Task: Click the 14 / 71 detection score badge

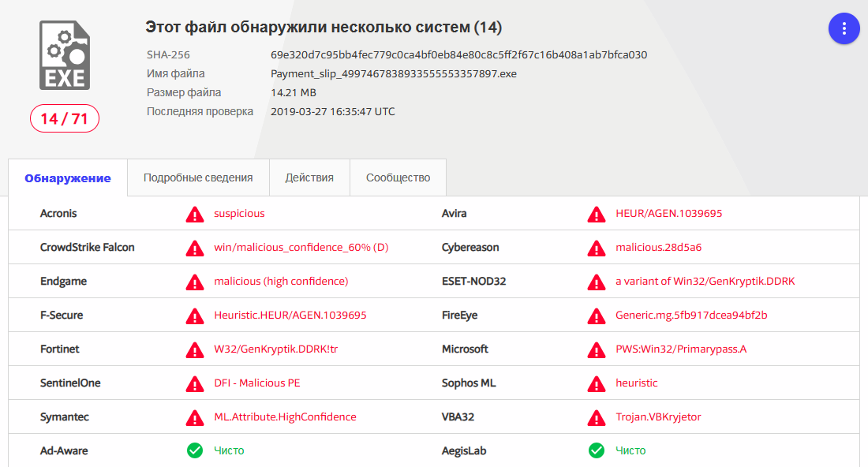Action: coord(65,118)
